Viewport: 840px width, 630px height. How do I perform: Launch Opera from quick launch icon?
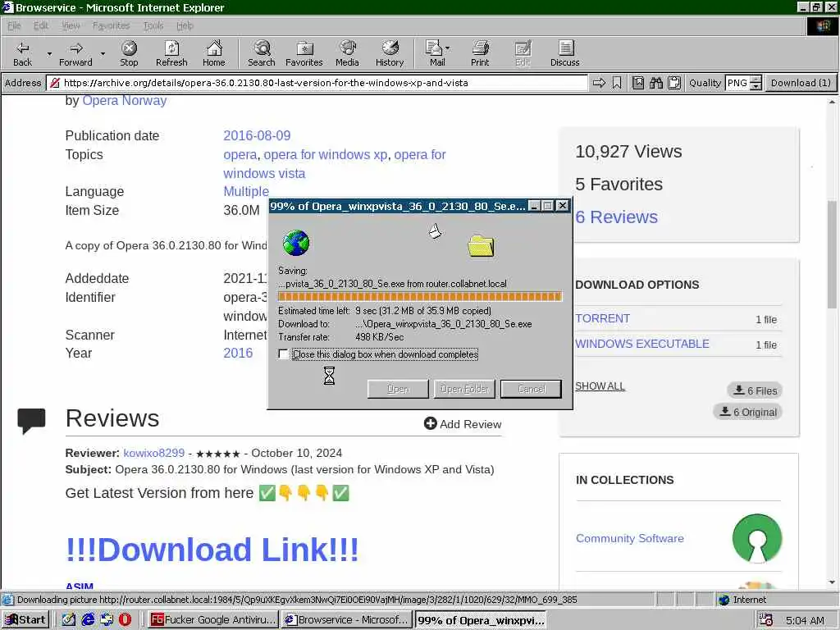[x=125, y=619]
